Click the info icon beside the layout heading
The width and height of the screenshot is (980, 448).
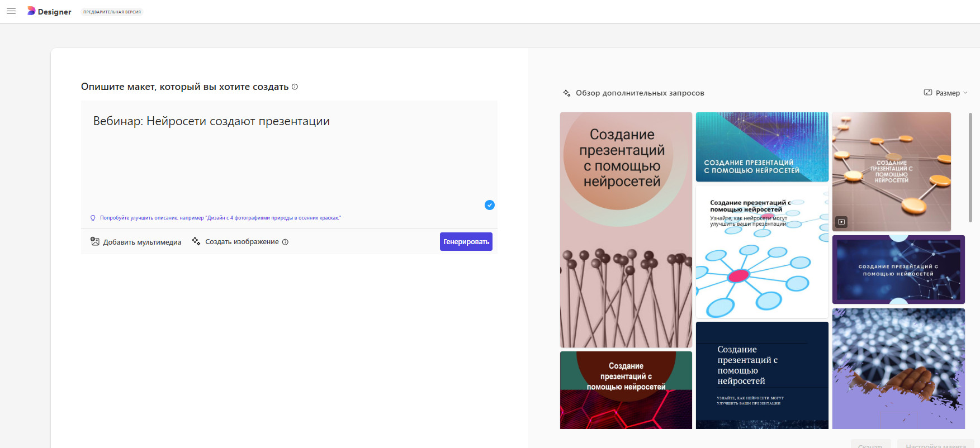(295, 87)
